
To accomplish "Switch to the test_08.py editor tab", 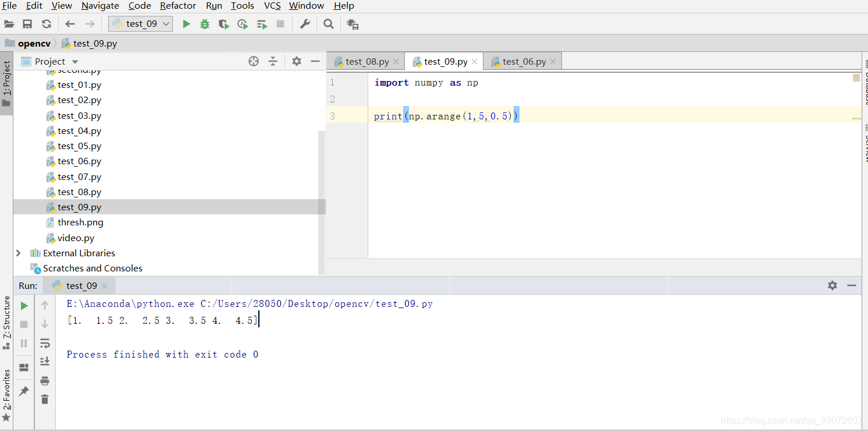I will pyautogui.click(x=367, y=61).
